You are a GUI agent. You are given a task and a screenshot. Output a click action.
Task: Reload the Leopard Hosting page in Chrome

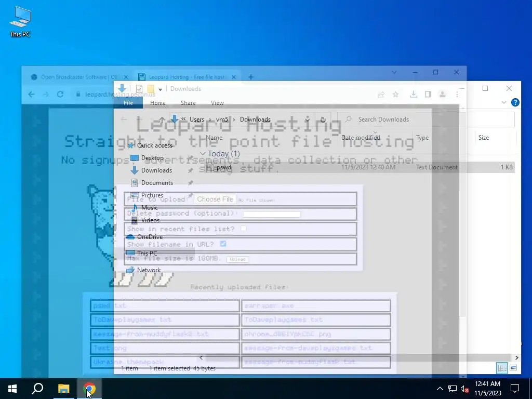[x=60, y=95]
